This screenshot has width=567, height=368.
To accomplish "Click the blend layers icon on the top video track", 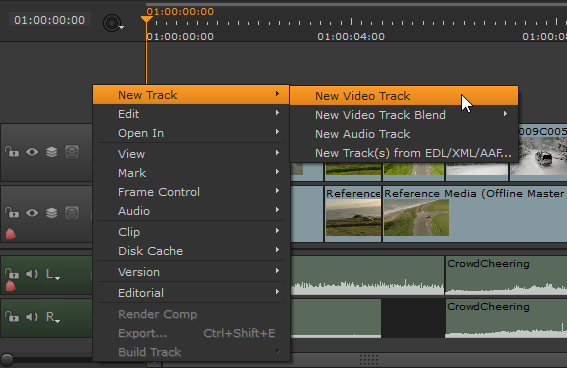I will coord(52,151).
